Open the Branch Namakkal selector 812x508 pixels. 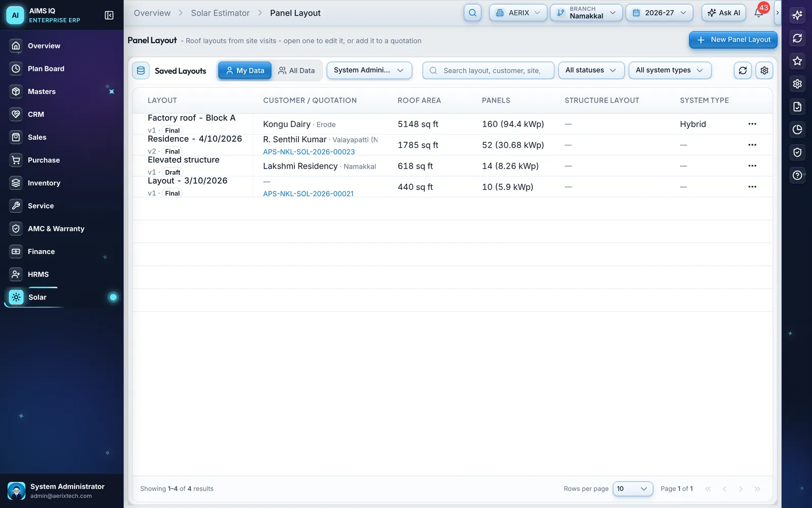pyautogui.click(x=586, y=13)
